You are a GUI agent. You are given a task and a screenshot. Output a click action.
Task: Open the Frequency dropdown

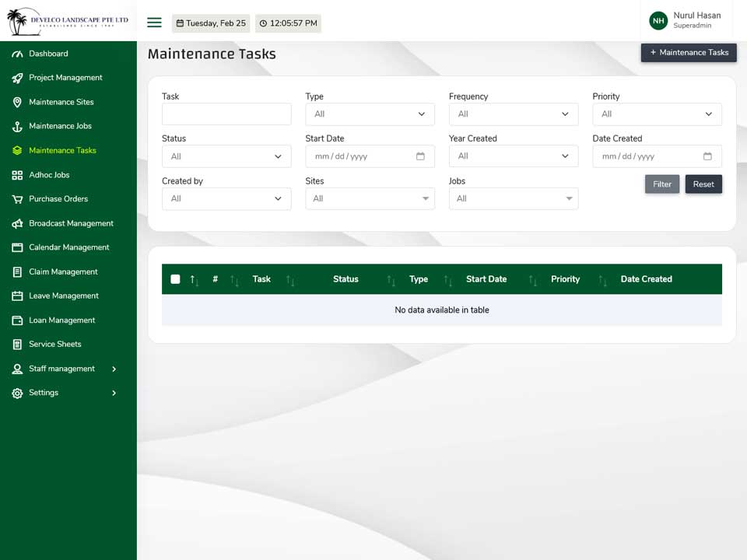(514, 114)
